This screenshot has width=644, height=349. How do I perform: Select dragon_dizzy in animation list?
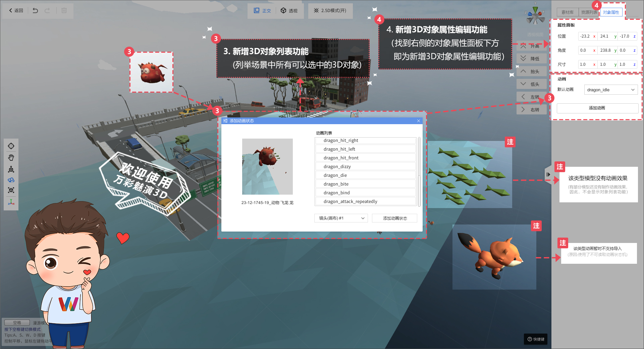pyautogui.click(x=365, y=167)
